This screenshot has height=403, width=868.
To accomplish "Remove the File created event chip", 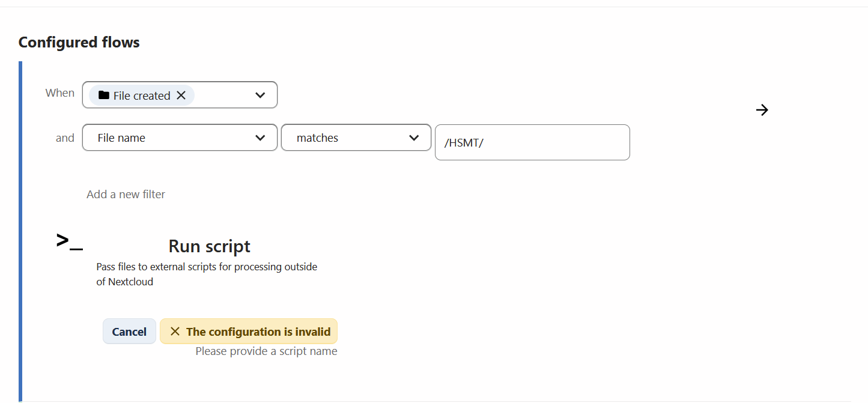I will pos(181,95).
